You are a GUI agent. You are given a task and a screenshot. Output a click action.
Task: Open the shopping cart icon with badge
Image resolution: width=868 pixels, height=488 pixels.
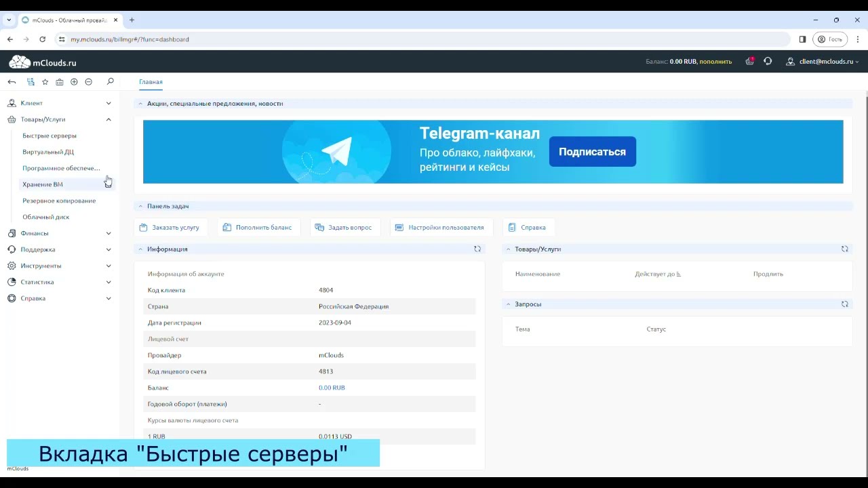tap(749, 61)
